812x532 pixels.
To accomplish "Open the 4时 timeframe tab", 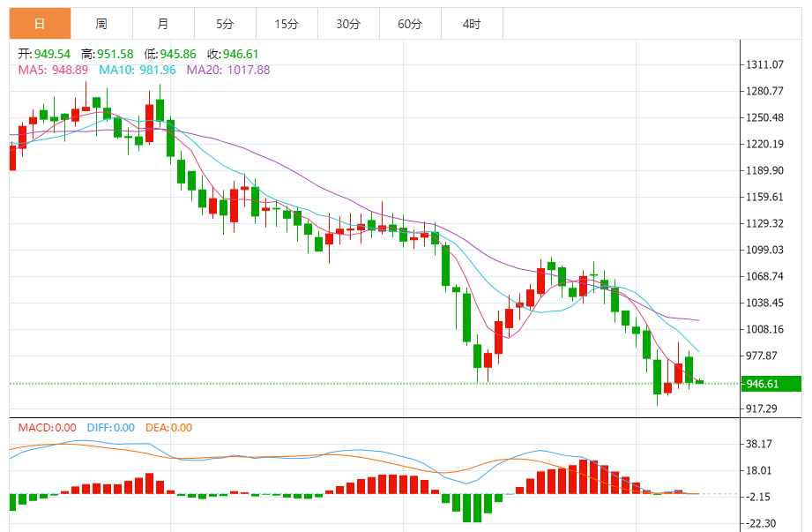I will 472,23.
